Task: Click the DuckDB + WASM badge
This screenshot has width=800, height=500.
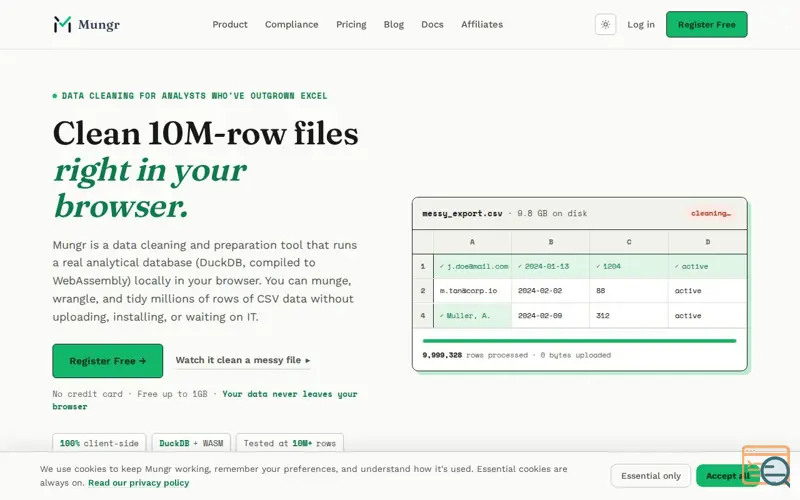Action: point(191,443)
